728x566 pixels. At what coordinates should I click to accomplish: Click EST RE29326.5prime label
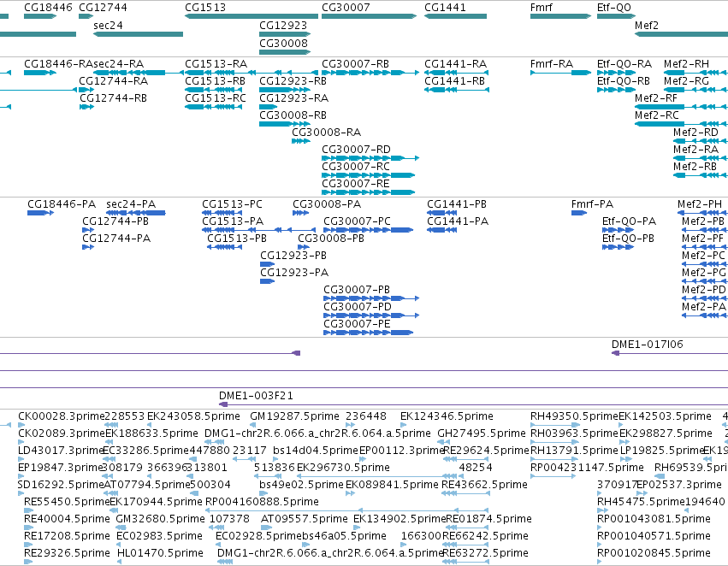[67, 553]
